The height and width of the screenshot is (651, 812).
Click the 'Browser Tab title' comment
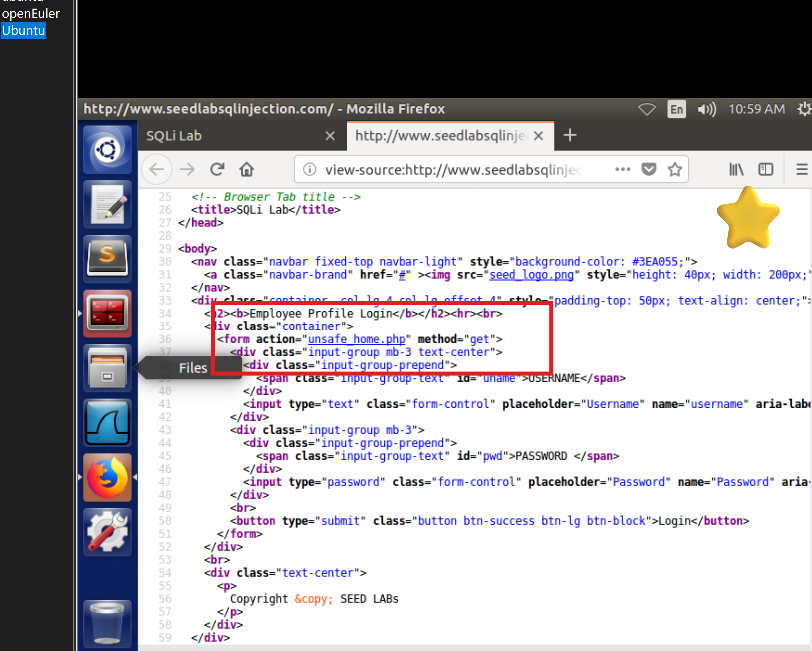[x=276, y=197]
